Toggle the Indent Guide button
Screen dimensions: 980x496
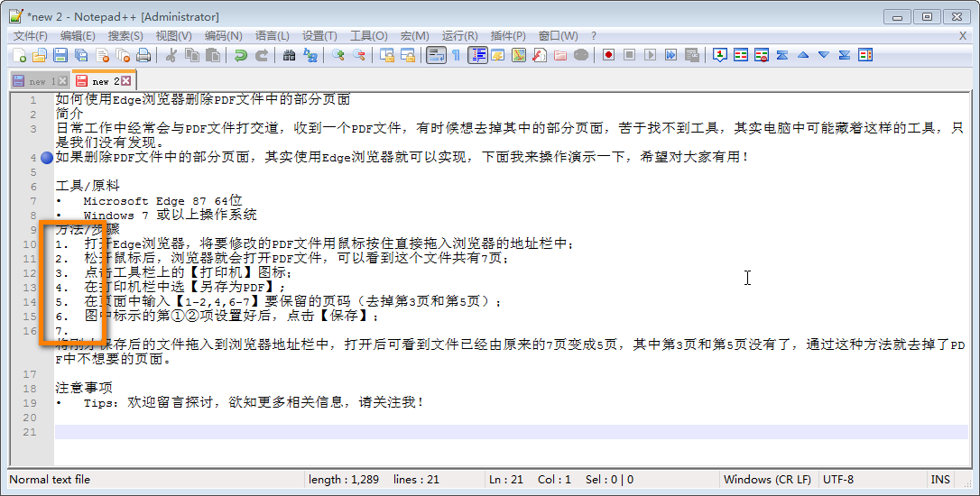point(478,55)
